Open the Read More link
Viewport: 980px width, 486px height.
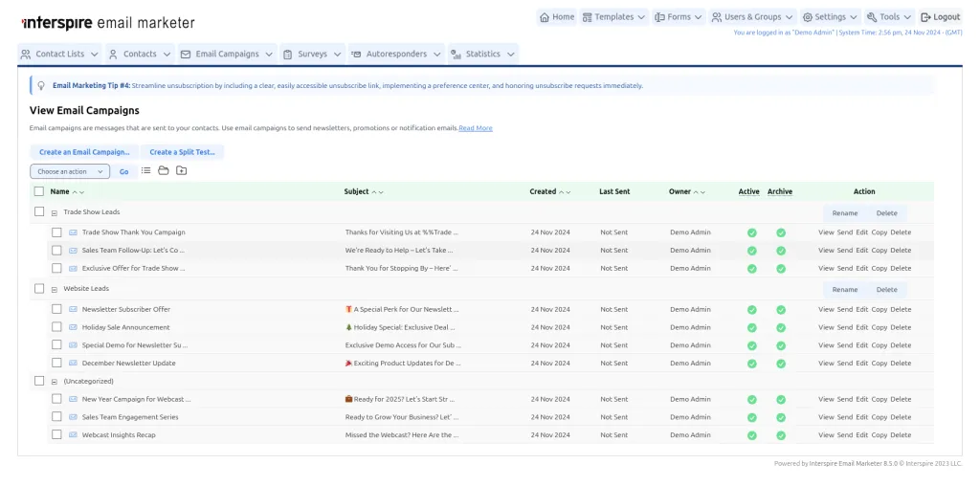pyautogui.click(x=476, y=128)
